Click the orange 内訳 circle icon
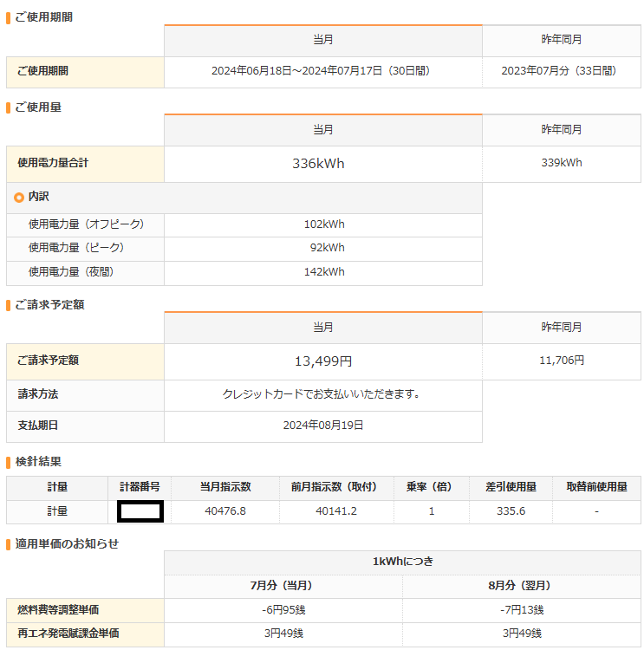Screen dimensions: 644x650 tap(19, 198)
